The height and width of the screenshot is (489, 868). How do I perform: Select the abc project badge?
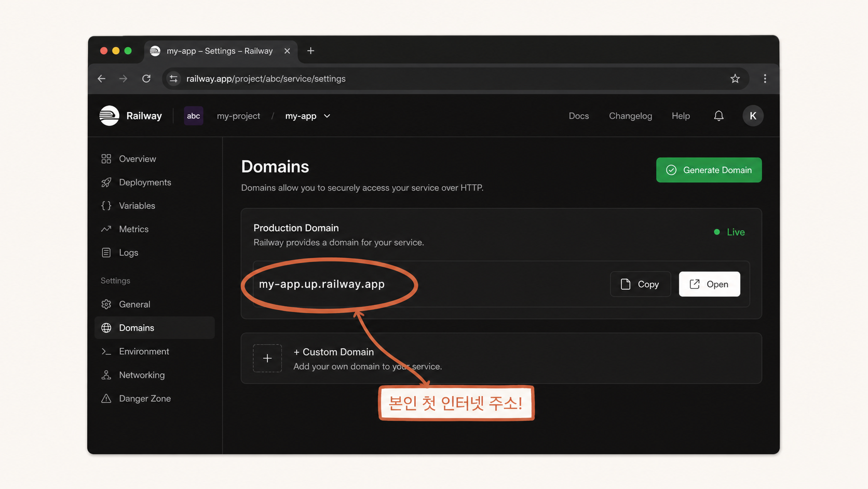[194, 116]
